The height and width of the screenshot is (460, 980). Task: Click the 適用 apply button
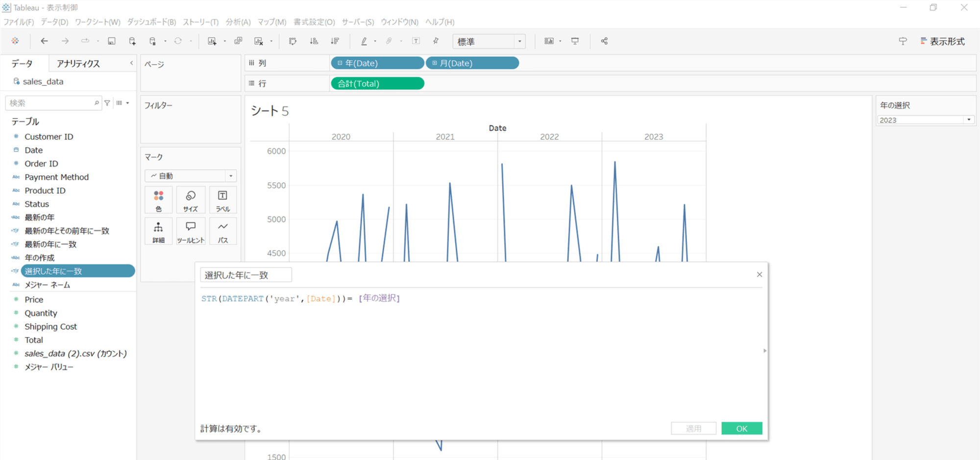[693, 429]
